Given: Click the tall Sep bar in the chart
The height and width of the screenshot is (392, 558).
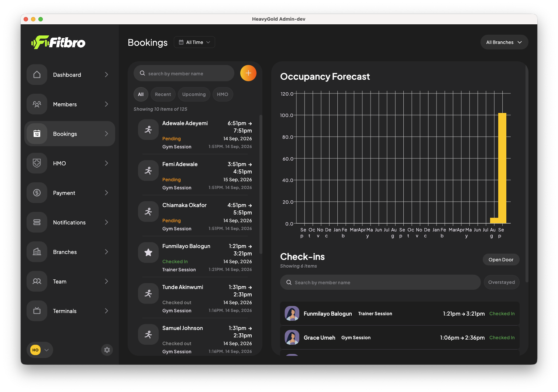Looking at the screenshot, I should coord(502,168).
